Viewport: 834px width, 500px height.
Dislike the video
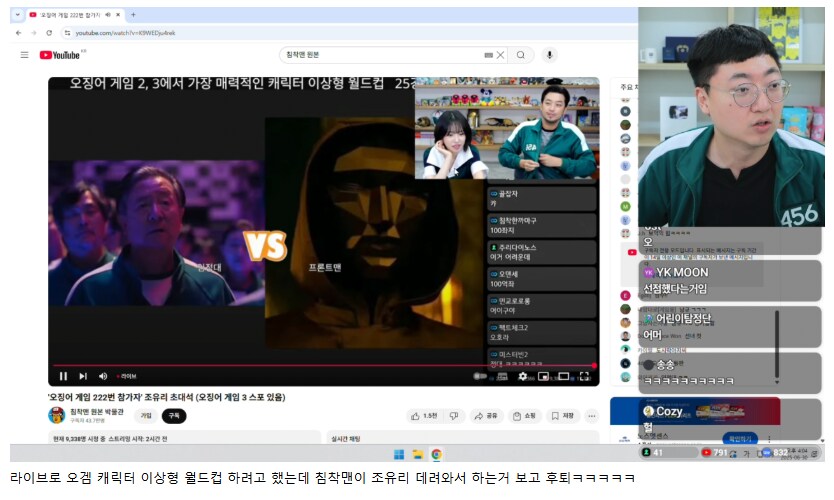[454, 416]
